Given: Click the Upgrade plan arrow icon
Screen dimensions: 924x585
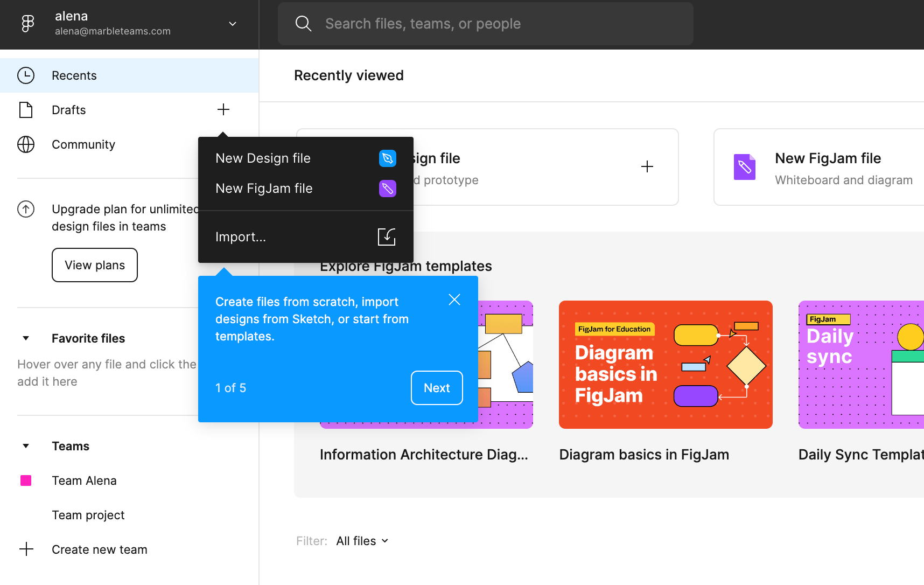Looking at the screenshot, I should click(x=26, y=209).
